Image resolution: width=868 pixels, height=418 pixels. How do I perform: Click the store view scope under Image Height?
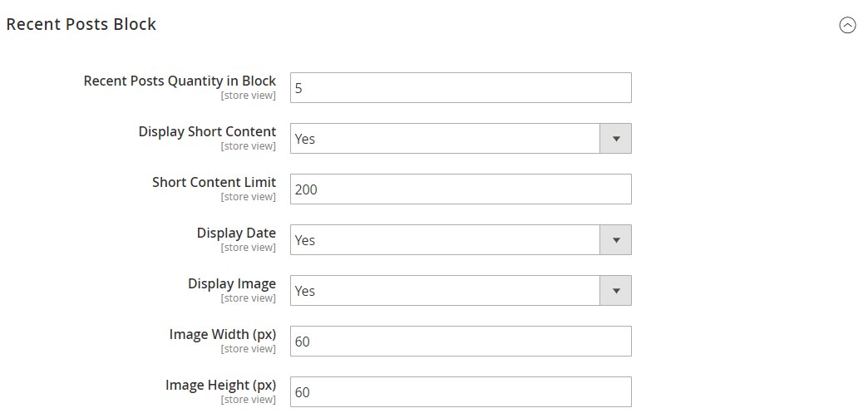[248, 400]
